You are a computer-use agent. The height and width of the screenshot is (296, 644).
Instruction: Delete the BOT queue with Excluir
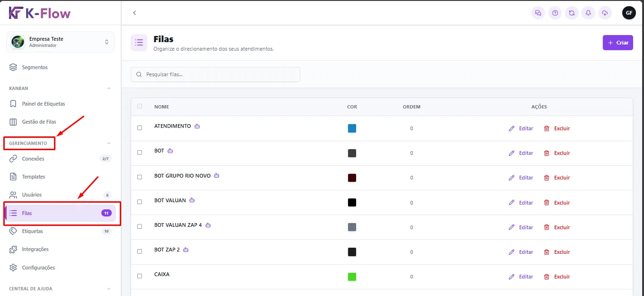tap(557, 153)
